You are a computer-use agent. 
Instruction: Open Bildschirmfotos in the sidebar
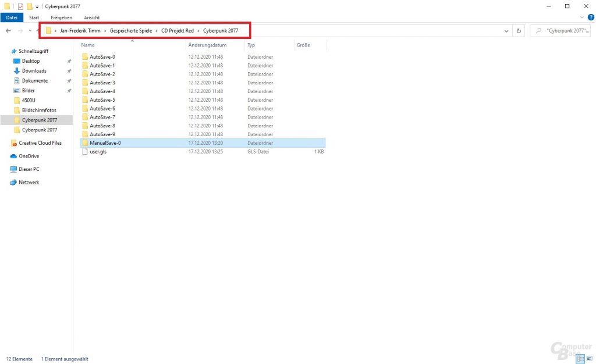point(39,110)
